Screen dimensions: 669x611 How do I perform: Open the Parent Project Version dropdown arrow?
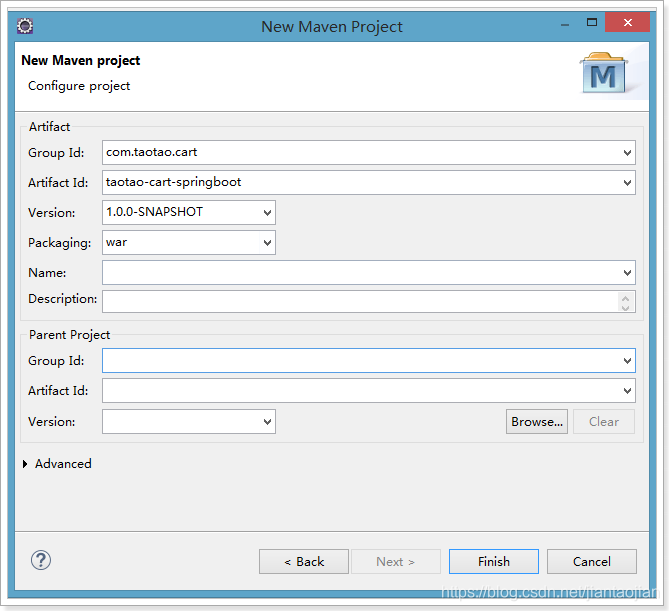tap(267, 422)
